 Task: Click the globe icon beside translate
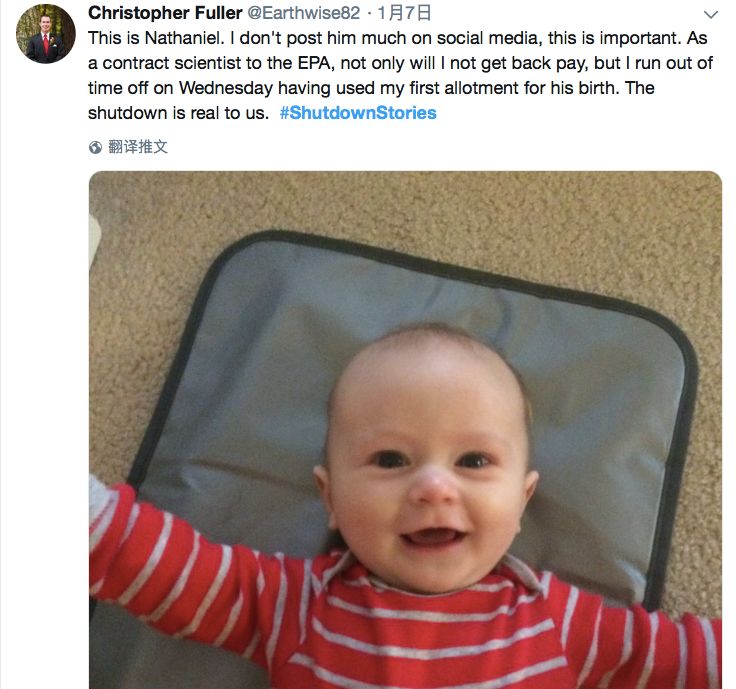pyautogui.click(x=95, y=147)
